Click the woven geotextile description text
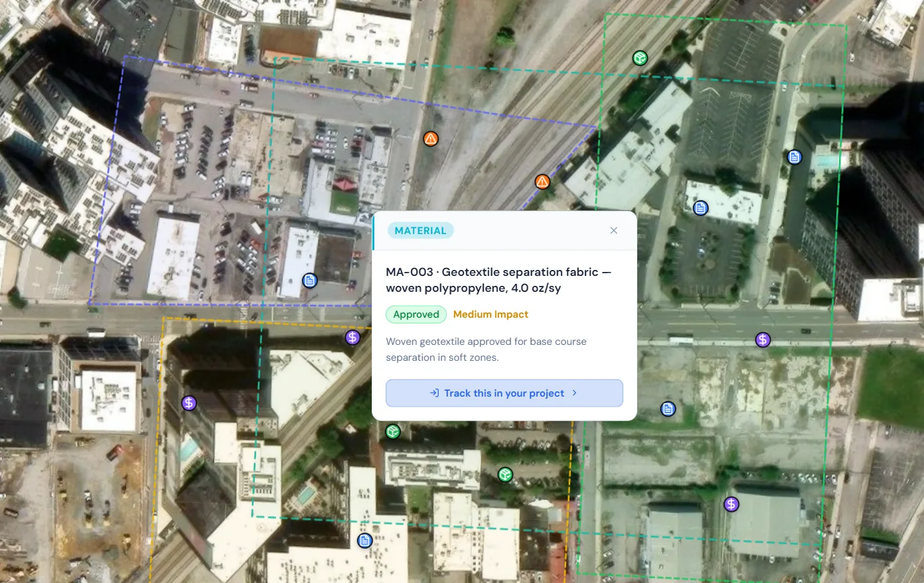Screen dimensions: 924x583 click(x=486, y=350)
